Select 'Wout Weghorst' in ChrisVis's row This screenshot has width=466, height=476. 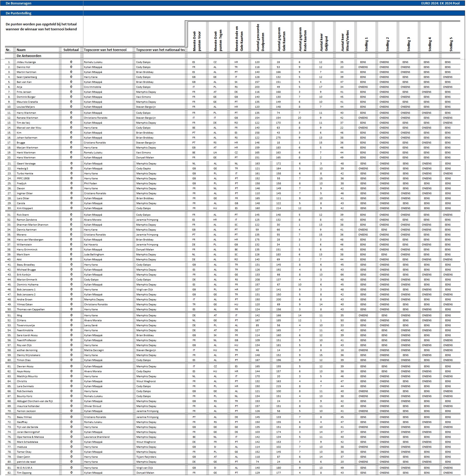[x=146, y=381]
